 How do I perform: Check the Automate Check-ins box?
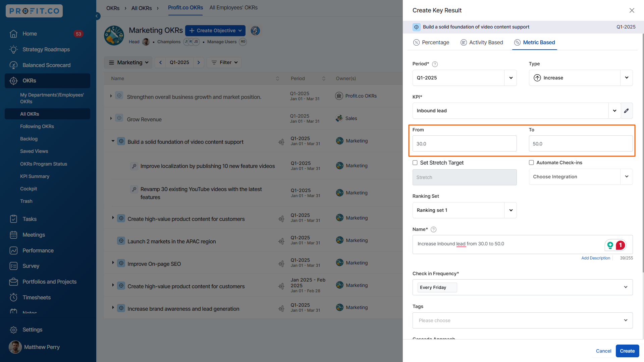pyautogui.click(x=531, y=163)
